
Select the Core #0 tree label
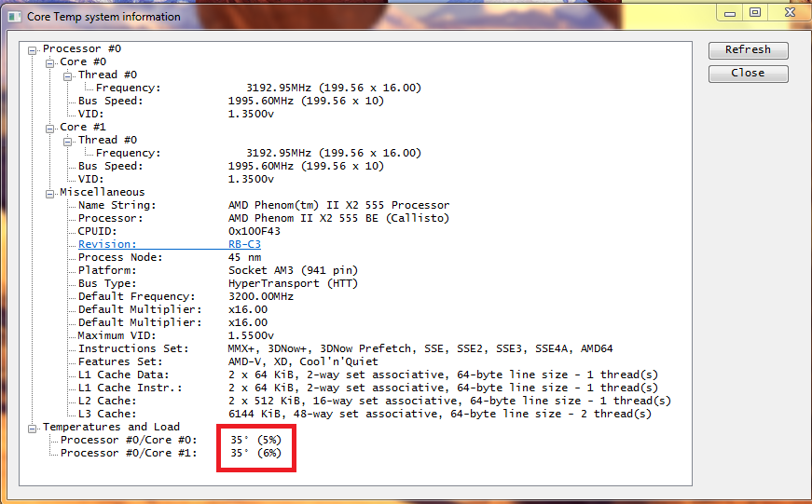[x=83, y=61]
